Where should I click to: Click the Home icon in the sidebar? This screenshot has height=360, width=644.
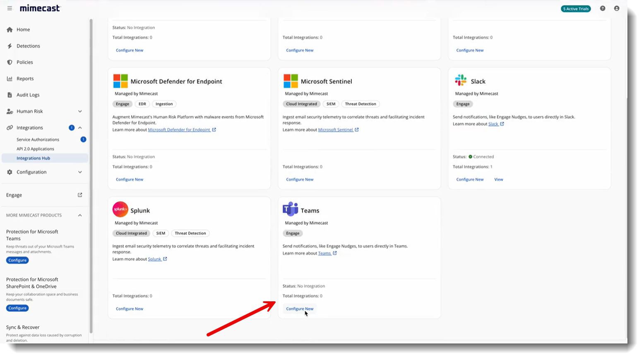tap(9, 29)
